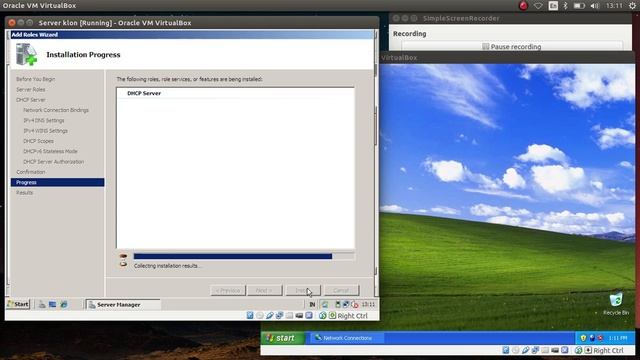Open keyboard layout indicator in Ubuntu panel
Viewport: 640px width, 360px height.
point(553,6)
